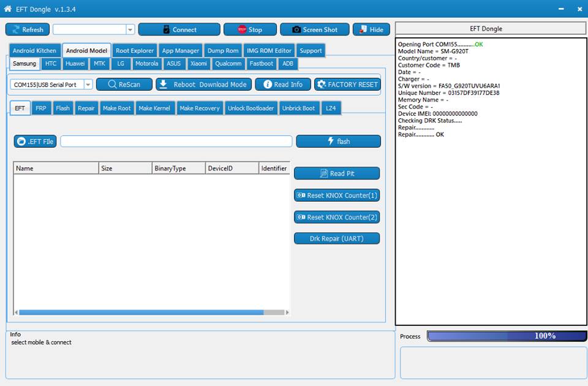The height and width of the screenshot is (386, 588).
Task: Select the ADB tab
Action: click(288, 64)
